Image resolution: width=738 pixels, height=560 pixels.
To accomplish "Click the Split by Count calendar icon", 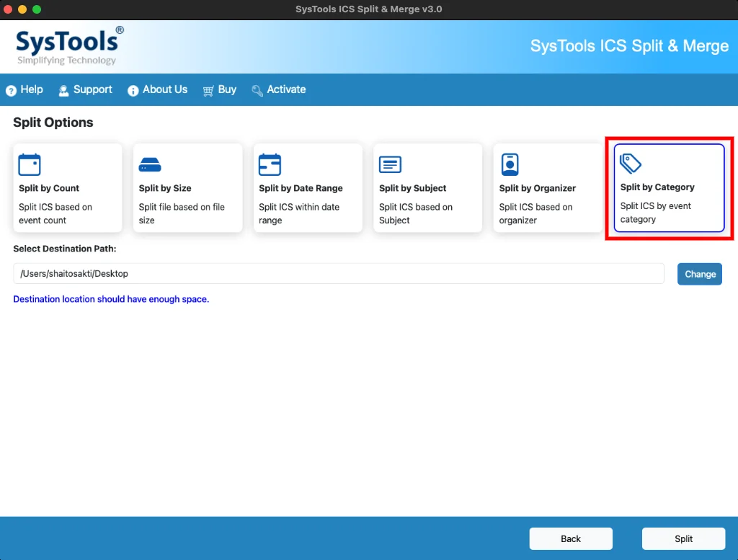I will tap(29, 164).
